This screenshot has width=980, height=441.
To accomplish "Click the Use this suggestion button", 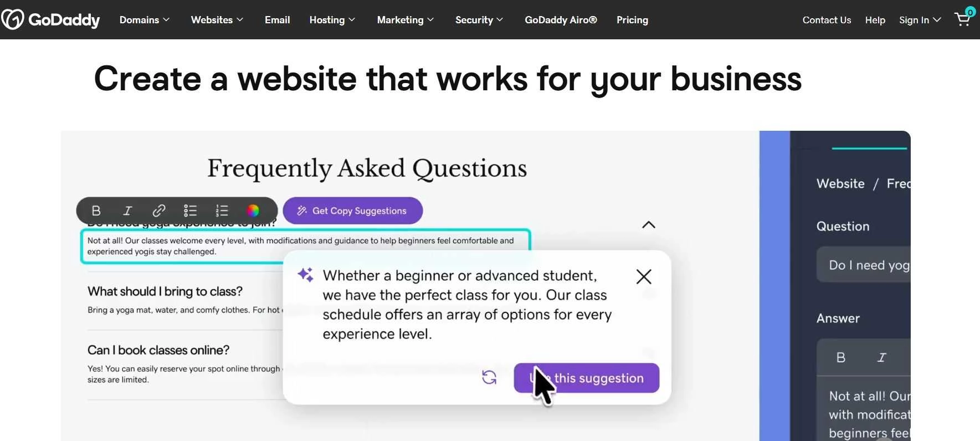I will click(587, 378).
